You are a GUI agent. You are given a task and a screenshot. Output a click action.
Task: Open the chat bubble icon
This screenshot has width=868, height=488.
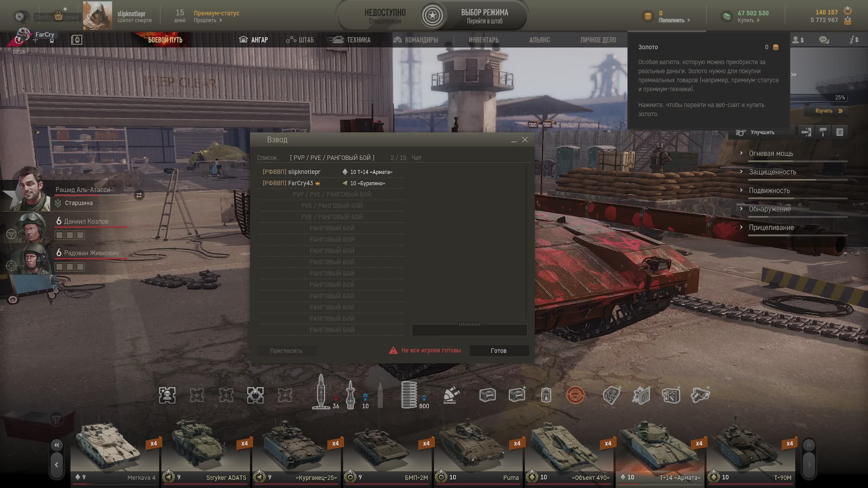[x=824, y=40]
